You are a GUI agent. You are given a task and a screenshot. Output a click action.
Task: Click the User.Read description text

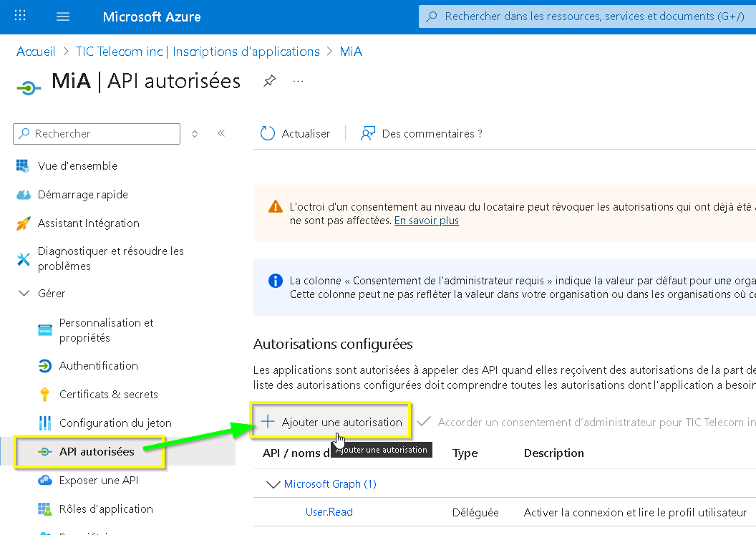[635, 512]
